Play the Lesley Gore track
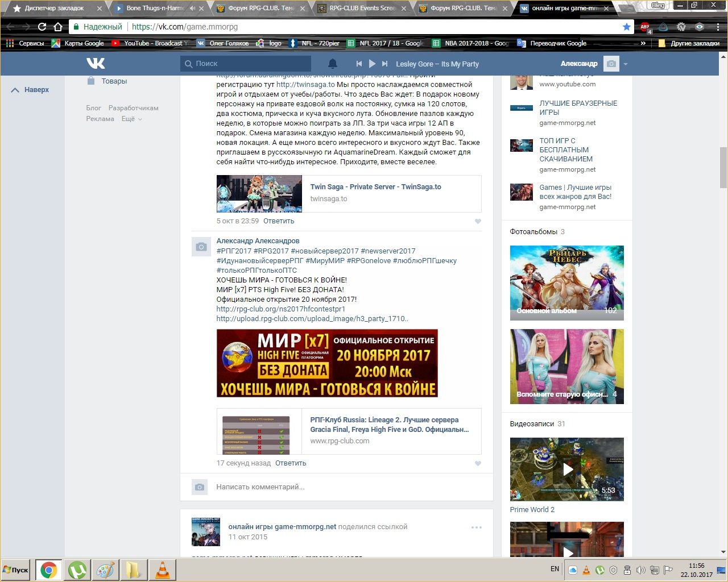 [x=372, y=64]
